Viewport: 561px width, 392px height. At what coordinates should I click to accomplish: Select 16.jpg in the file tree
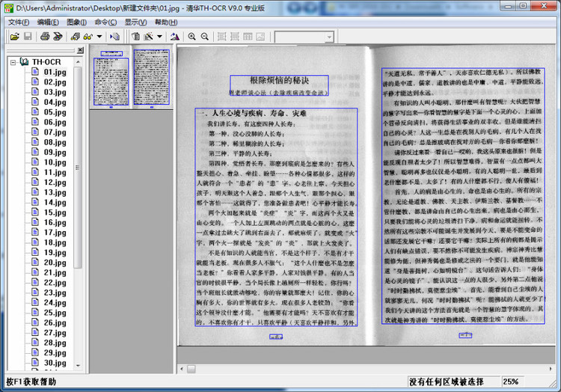[x=55, y=222]
